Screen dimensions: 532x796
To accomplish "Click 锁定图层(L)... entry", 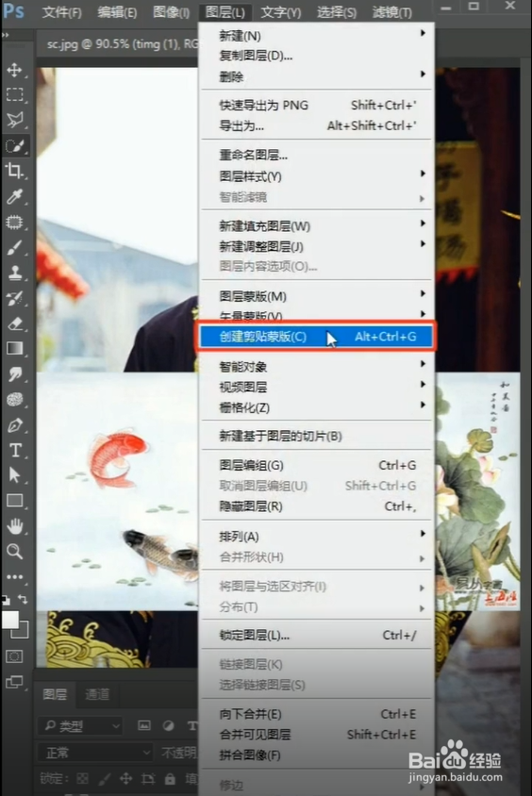I will (x=316, y=635).
